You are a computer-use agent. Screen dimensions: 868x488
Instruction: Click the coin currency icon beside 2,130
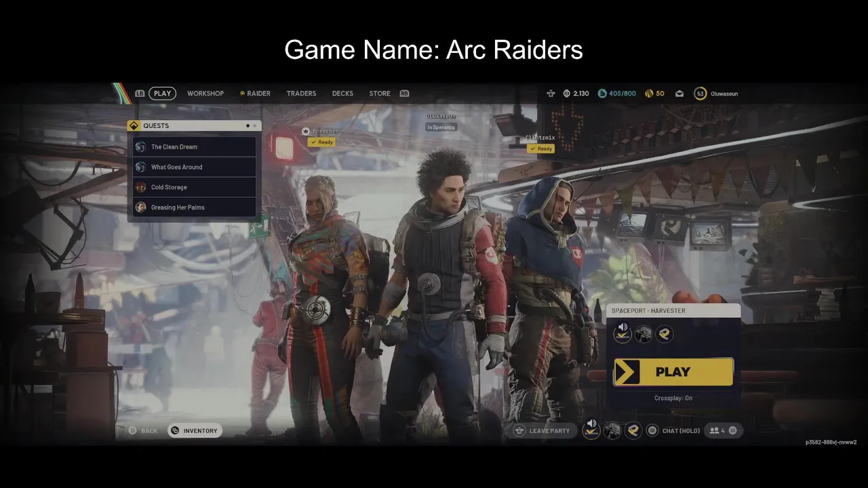pos(567,94)
